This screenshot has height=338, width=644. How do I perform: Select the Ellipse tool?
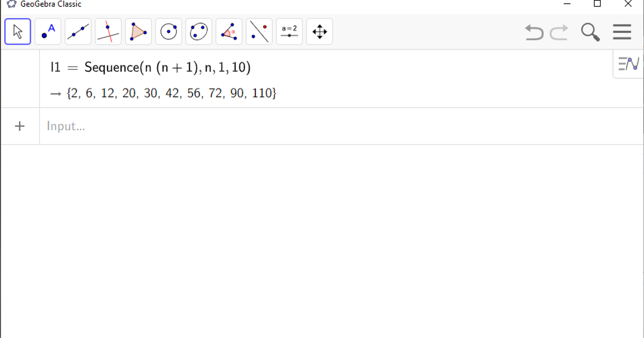point(199,31)
